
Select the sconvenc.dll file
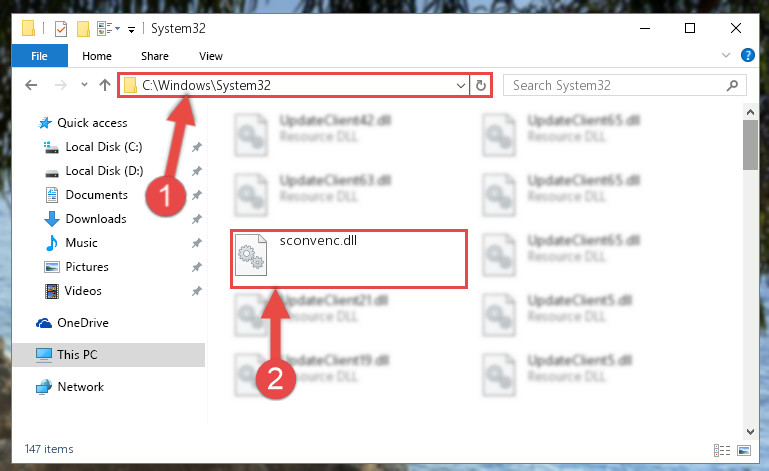coord(349,259)
